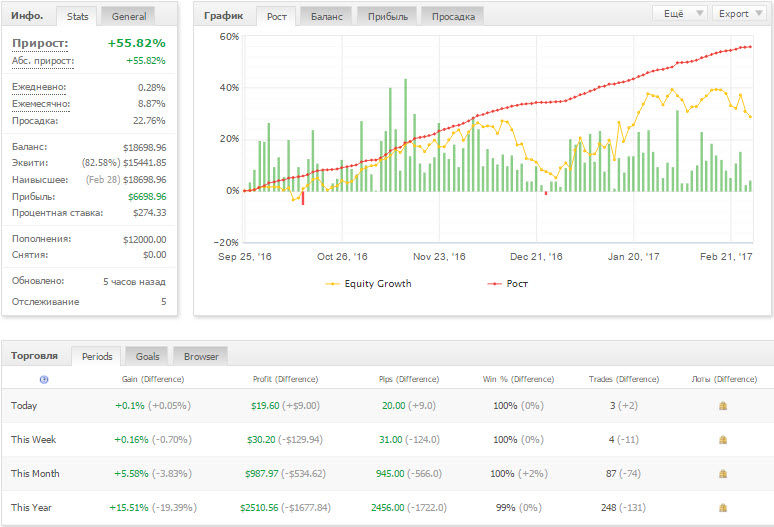Click the last red Рост data point on the chart

coord(750,47)
